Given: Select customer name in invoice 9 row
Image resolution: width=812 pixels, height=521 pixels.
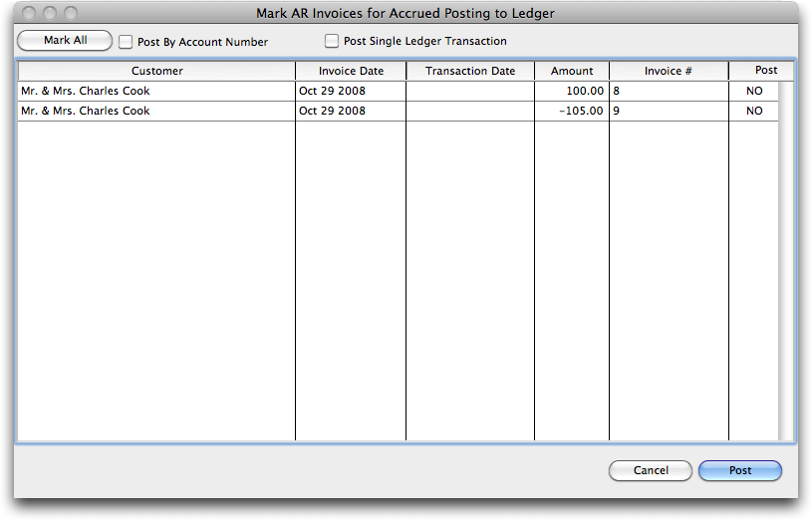Looking at the screenshot, I should [x=86, y=111].
